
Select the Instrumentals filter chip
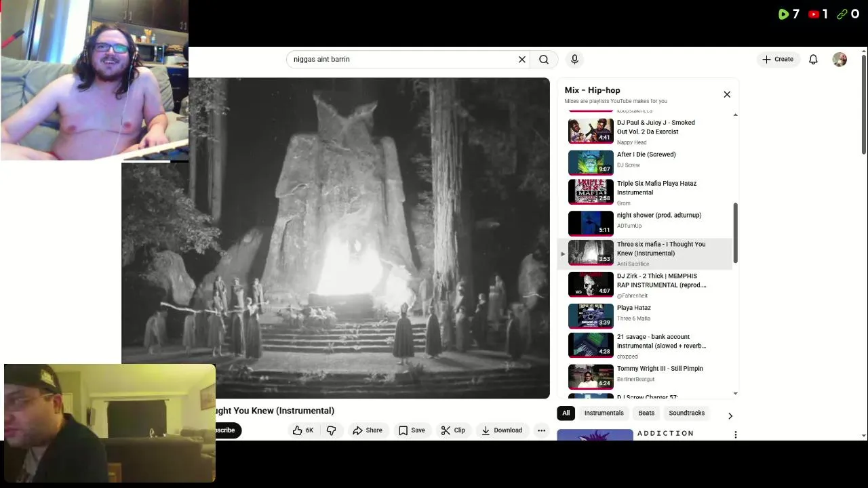(x=604, y=413)
